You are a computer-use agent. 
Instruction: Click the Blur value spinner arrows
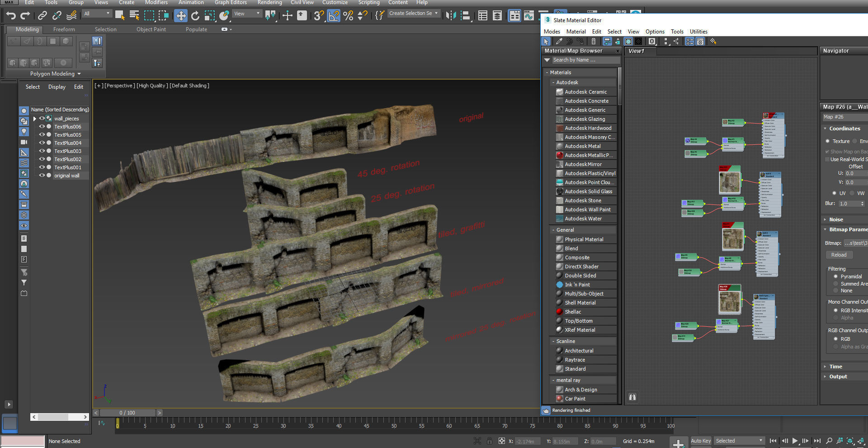[x=862, y=204]
